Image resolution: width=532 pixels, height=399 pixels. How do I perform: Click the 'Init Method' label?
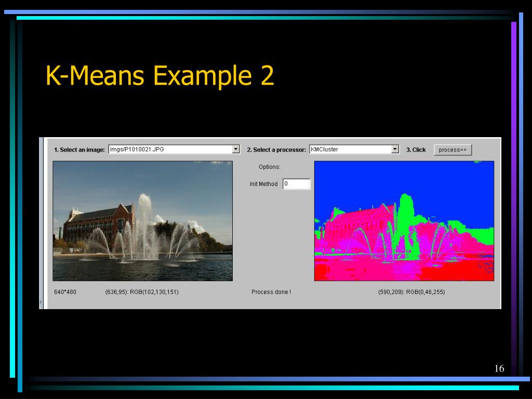(x=263, y=184)
